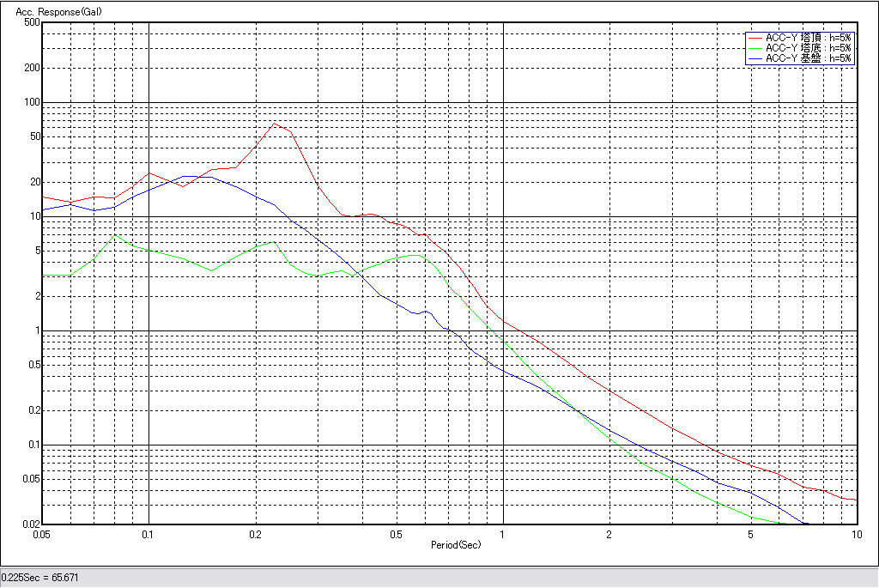This screenshot has height=588, width=879.
Task: Click the Period(Sec) axis title
Action: pos(455,545)
